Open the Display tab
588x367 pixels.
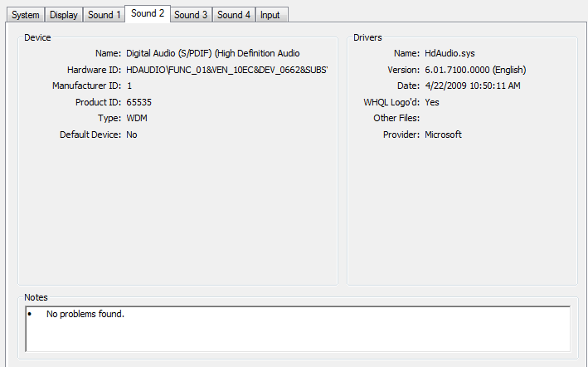(63, 15)
